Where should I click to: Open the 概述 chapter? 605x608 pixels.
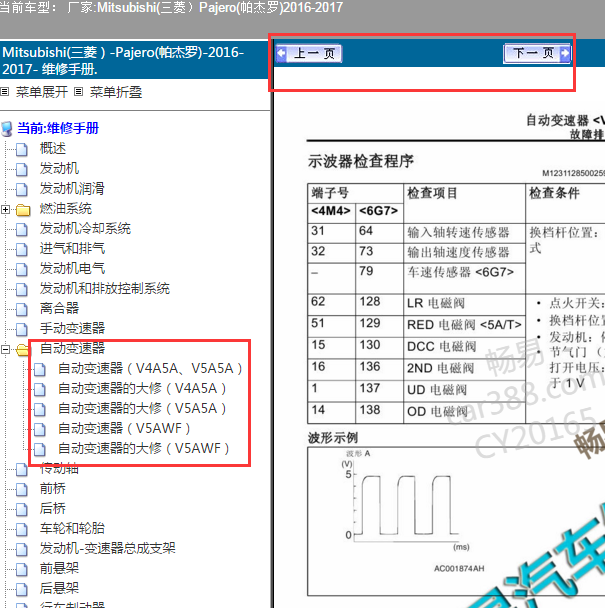[53, 148]
